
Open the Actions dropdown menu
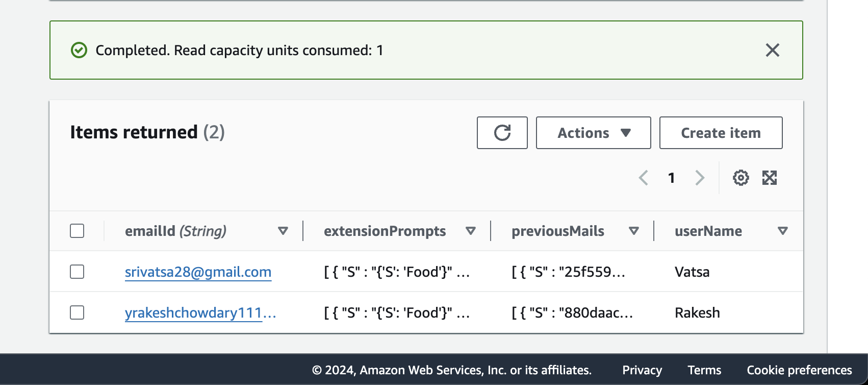pyautogui.click(x=593, y=133)
